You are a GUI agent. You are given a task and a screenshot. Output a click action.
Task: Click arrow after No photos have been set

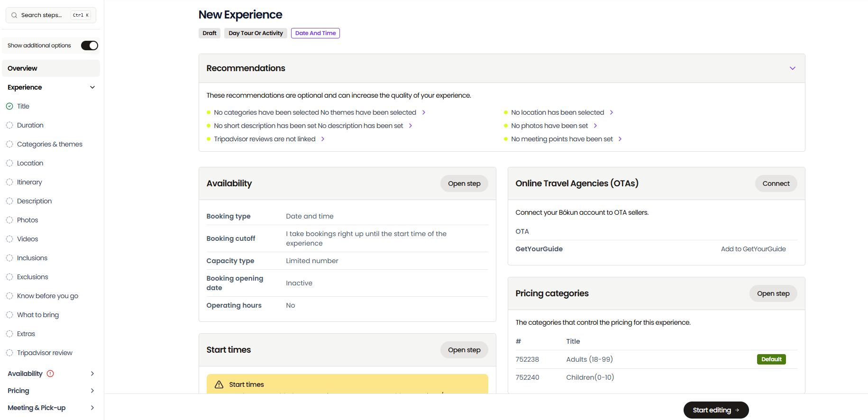tap(595, 126)
